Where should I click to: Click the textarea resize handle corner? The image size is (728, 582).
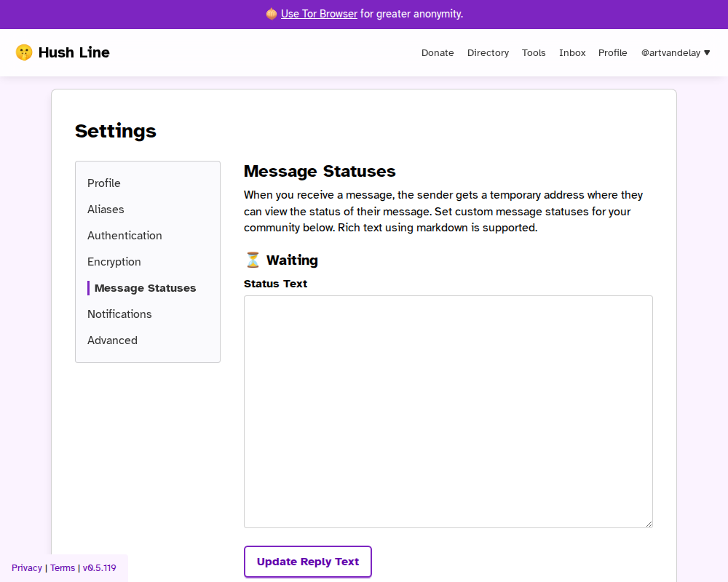(649, 524)
